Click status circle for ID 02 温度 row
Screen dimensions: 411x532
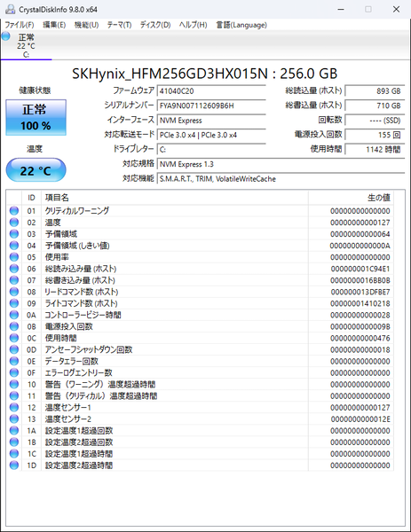14,223
